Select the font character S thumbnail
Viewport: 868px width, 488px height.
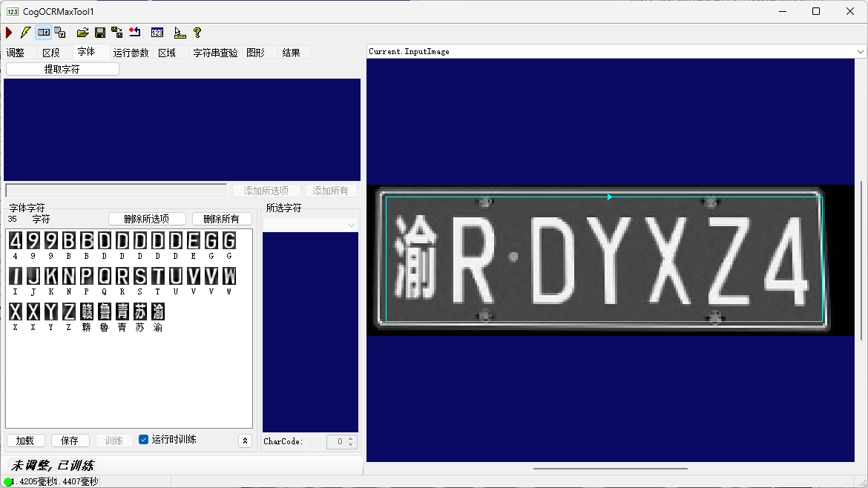point(140,276)
